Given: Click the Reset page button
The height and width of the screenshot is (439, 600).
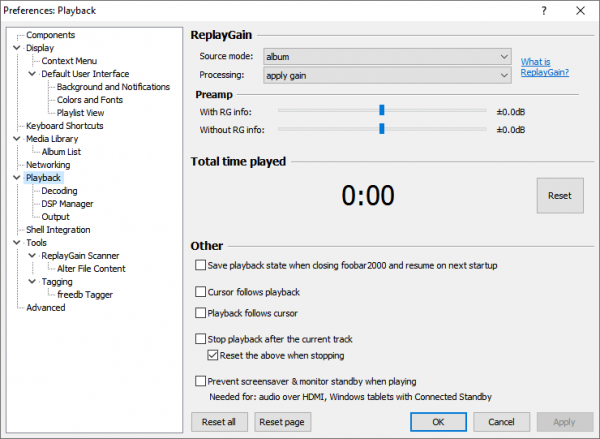Looking at the screenshot, I should 283,422.
